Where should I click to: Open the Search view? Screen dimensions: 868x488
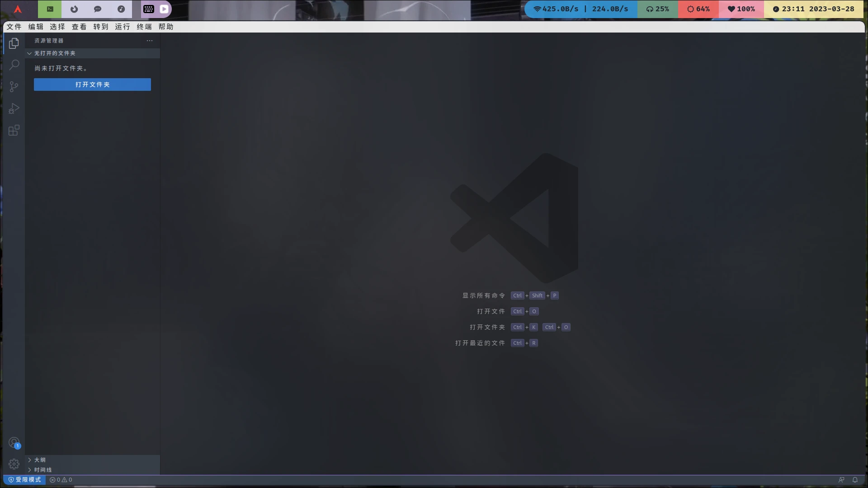(14, 65)
